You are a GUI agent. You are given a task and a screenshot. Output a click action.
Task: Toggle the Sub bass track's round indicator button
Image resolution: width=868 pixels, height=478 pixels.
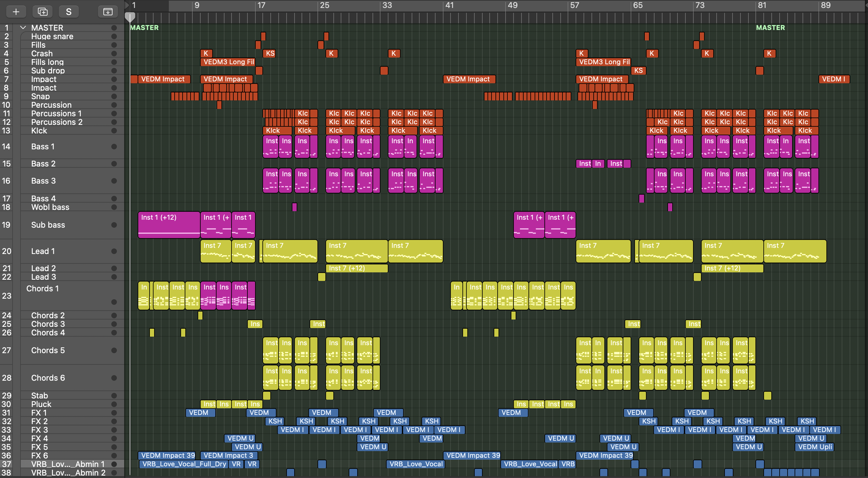point(114,225)
